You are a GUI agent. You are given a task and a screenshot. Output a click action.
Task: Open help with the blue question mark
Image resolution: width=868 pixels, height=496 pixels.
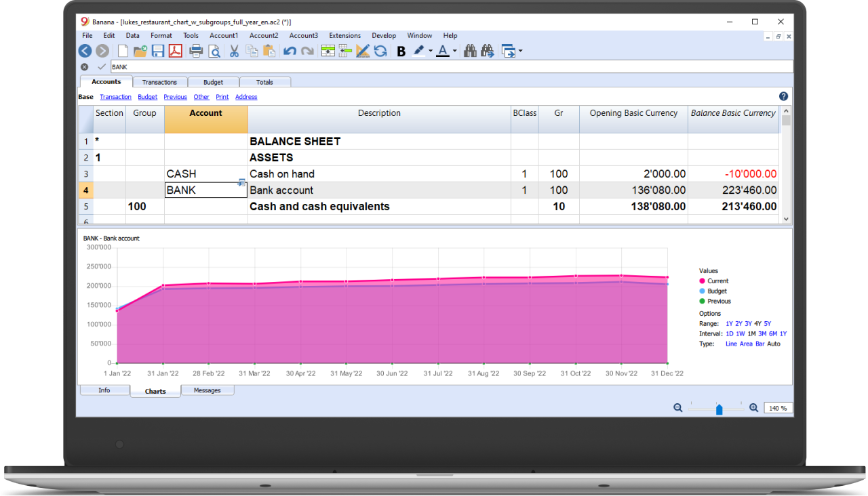(784, 96)
